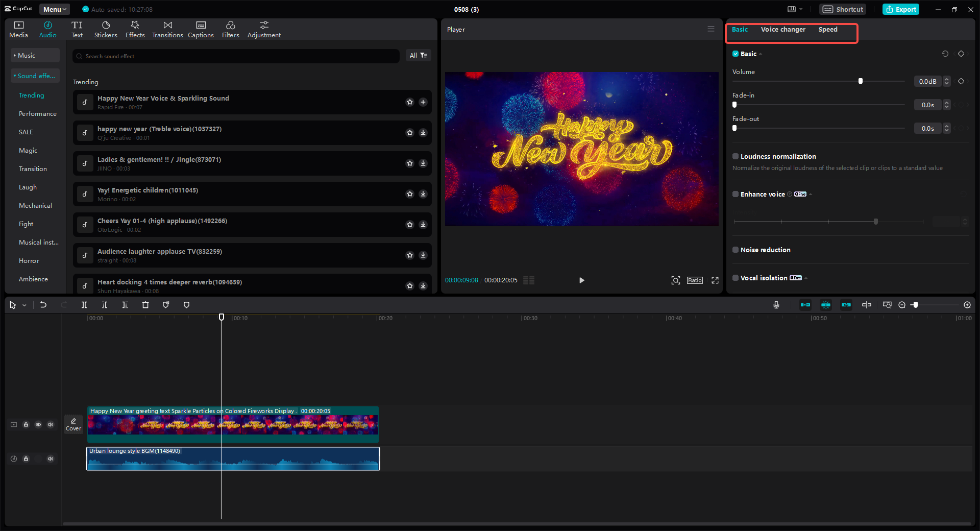Open the Menu dropdown
Image resolution: width=980 pixels, height=531 pixels.
pyautogui.click(x=54, y=9)
